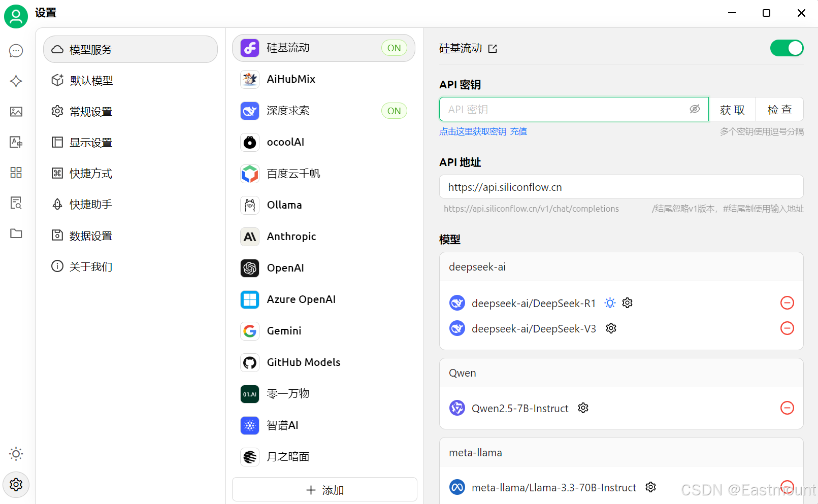Click the Qwen group header
The image size is (818, 504).
[621, 373]
